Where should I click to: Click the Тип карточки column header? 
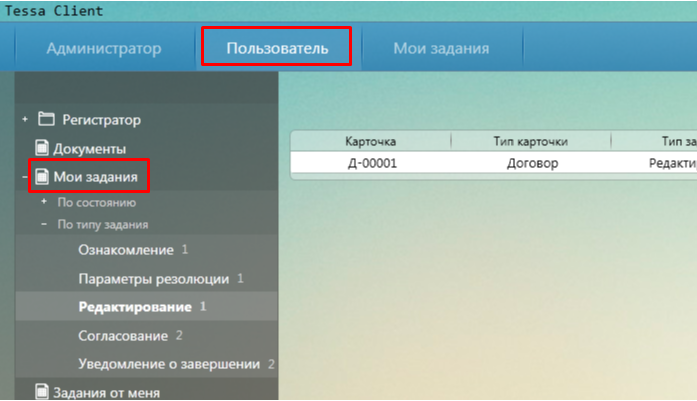[531, 142]
